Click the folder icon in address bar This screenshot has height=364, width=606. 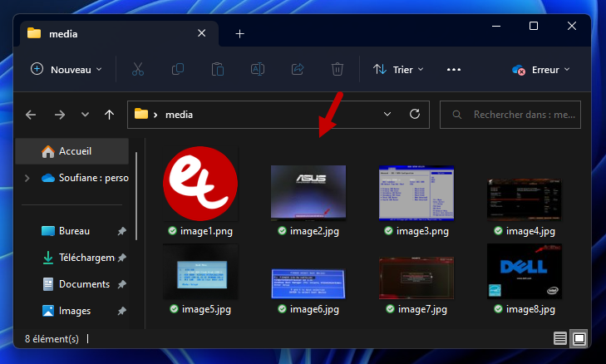click(x=141, y=114)
